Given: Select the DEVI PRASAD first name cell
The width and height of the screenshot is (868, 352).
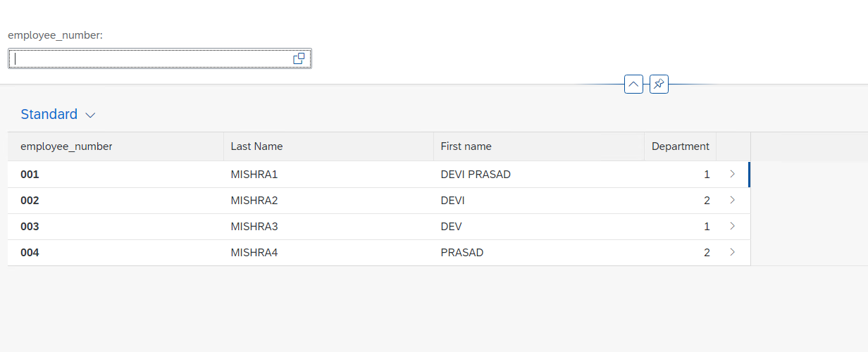Looking at the screenshot, I should coord(539,175).
